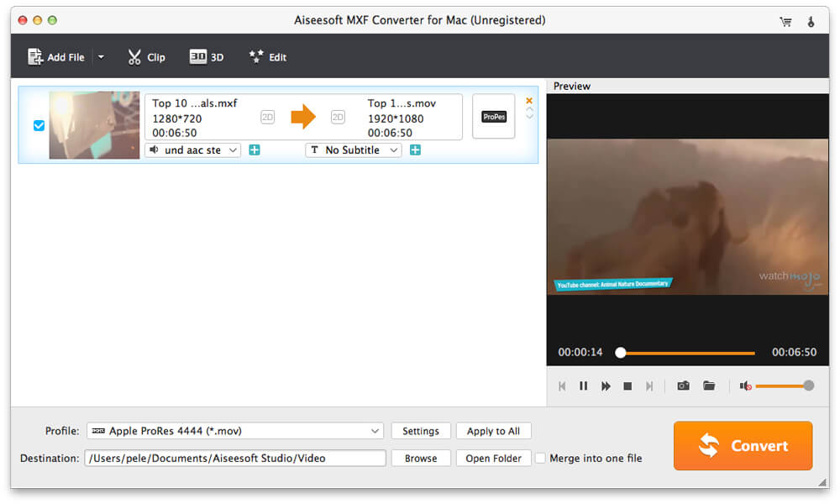Click the register key icon

[811, 22]
